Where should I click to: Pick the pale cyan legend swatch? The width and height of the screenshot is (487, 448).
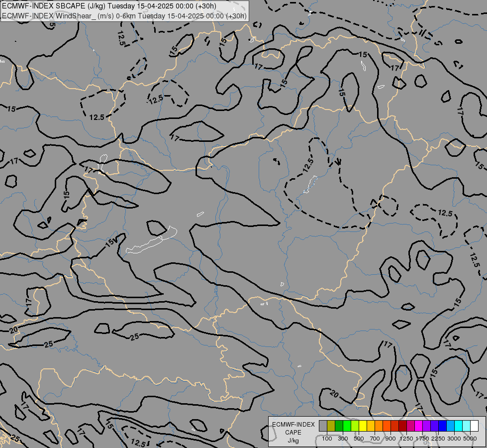point(466,426)
